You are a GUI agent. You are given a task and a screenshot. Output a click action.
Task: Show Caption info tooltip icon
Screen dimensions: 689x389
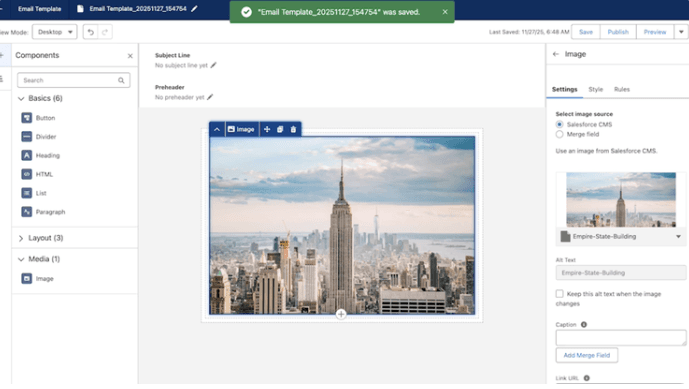point(584,325)
